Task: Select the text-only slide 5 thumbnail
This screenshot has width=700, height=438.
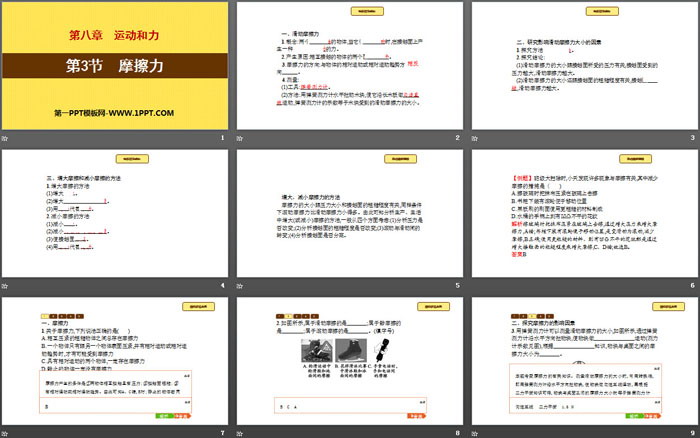Action: pos(349,212)
